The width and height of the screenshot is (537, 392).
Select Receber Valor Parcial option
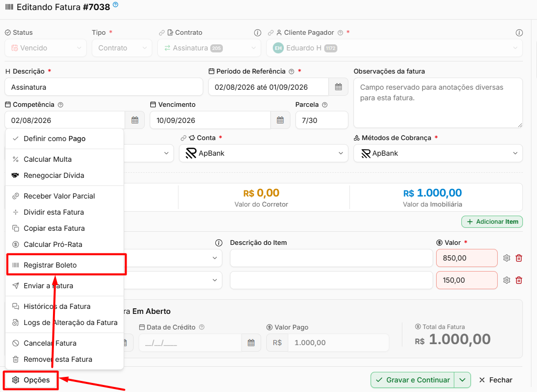click(65, 196)
